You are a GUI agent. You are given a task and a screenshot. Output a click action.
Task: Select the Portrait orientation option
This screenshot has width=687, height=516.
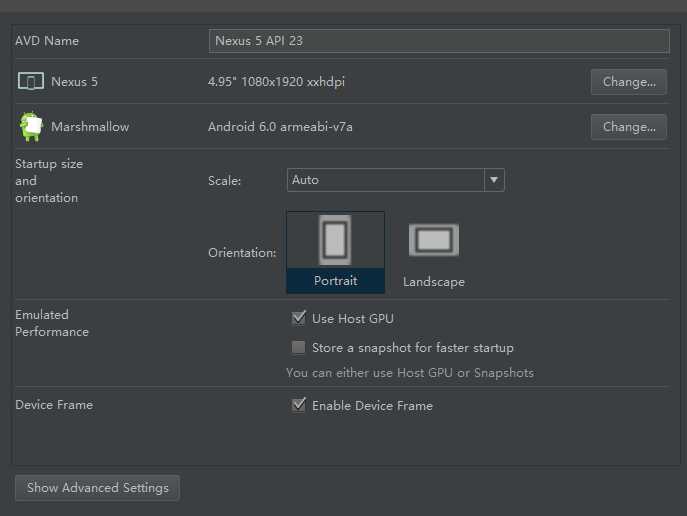coord(336,252)
